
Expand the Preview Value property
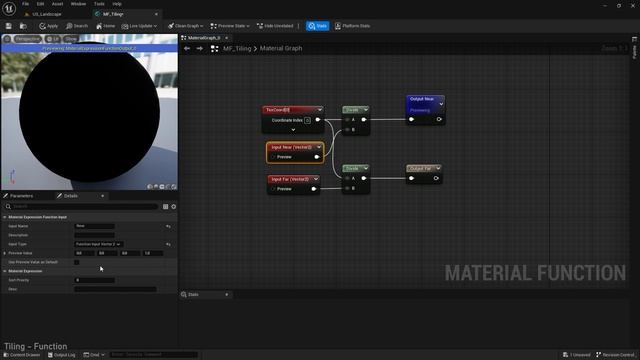click(x=5, y=253)
